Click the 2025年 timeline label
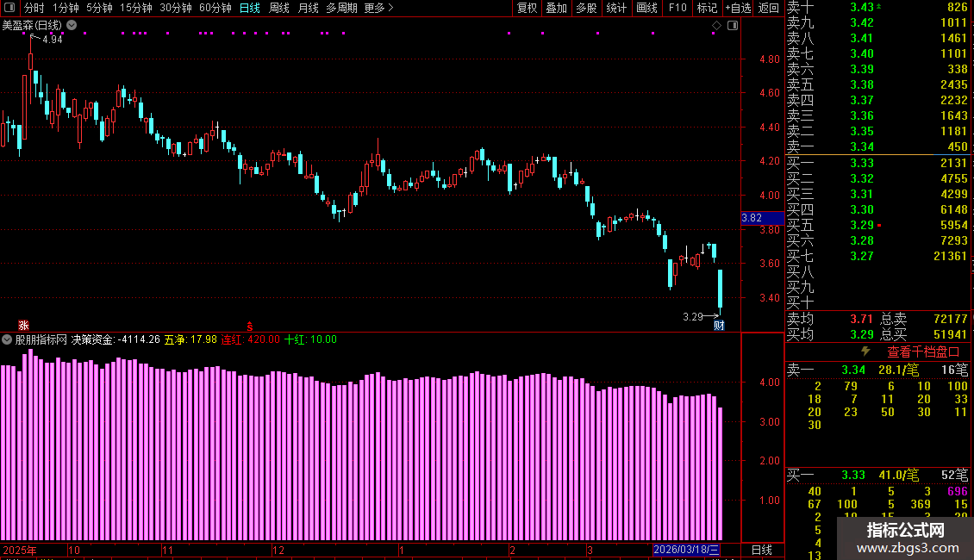 click(x=20, y=550)
